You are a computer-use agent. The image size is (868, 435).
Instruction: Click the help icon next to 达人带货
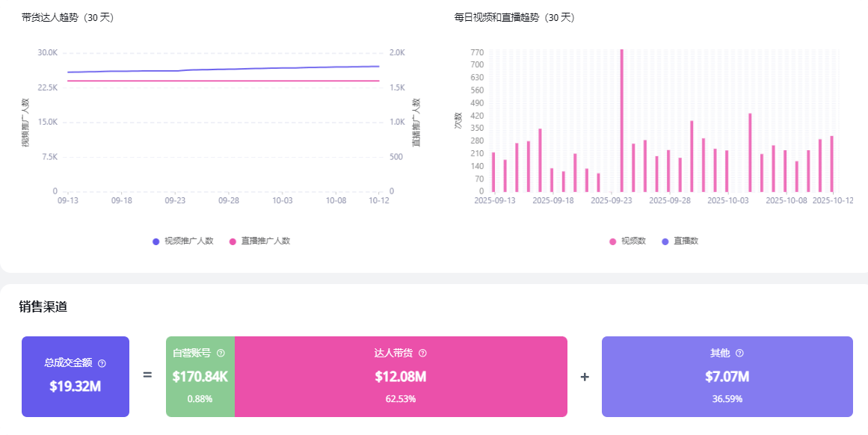[422, 353]
